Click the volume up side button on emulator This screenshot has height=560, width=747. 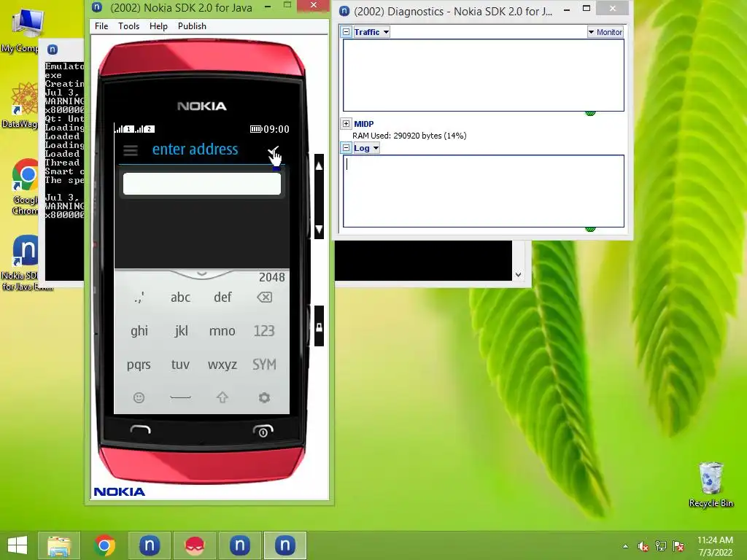[x=320, y=166]
